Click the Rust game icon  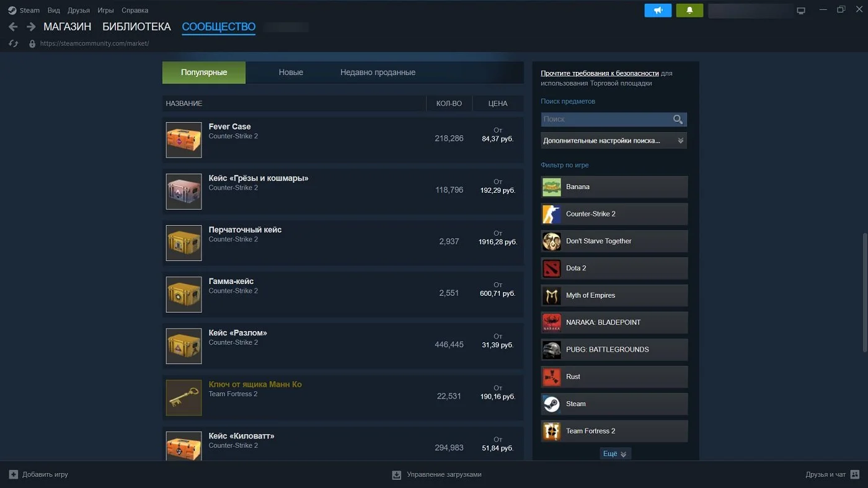coord(552,377)
